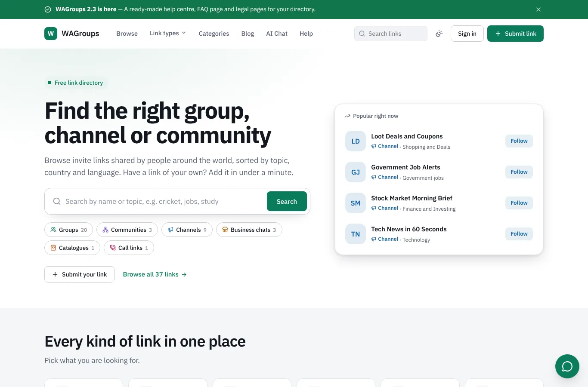This screenshot has width=588, height=387.
Task: Open Loot Deals and Coupons title
Action: click(x=407, y=136)
